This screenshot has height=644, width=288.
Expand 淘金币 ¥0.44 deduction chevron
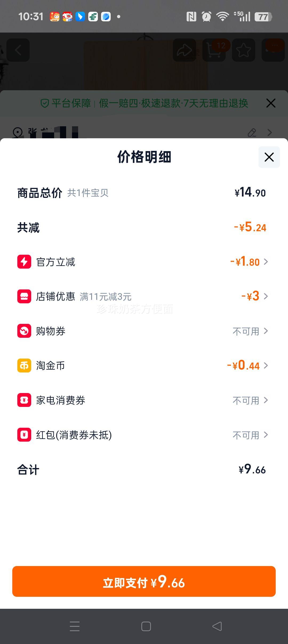[x=266, y=366]
